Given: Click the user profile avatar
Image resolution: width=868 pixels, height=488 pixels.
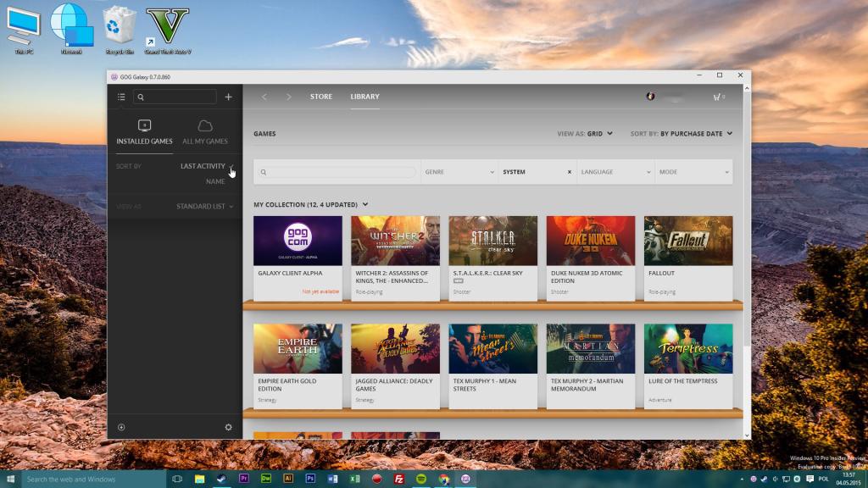Looking at the screenshot, I should coord(651,97).
